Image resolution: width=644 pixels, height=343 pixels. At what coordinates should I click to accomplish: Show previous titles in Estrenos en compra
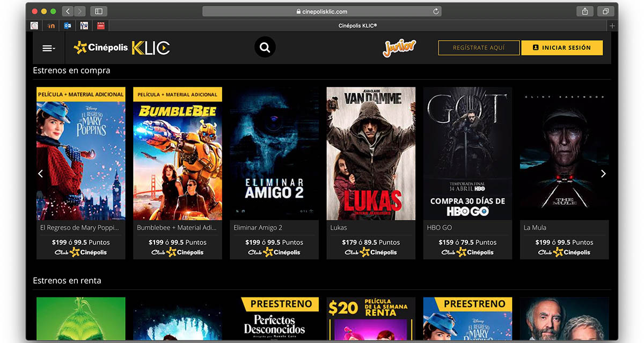pyautogui.click(x=40, y=174)
